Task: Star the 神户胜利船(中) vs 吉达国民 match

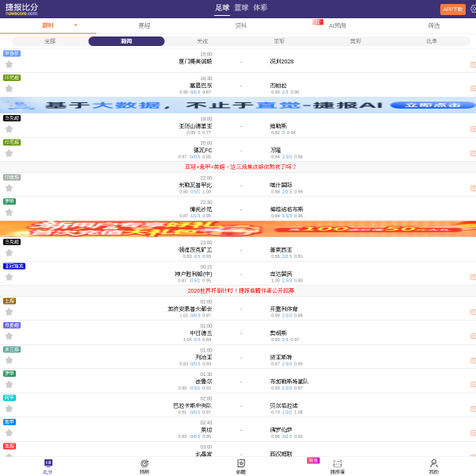Action: [10, 277]
